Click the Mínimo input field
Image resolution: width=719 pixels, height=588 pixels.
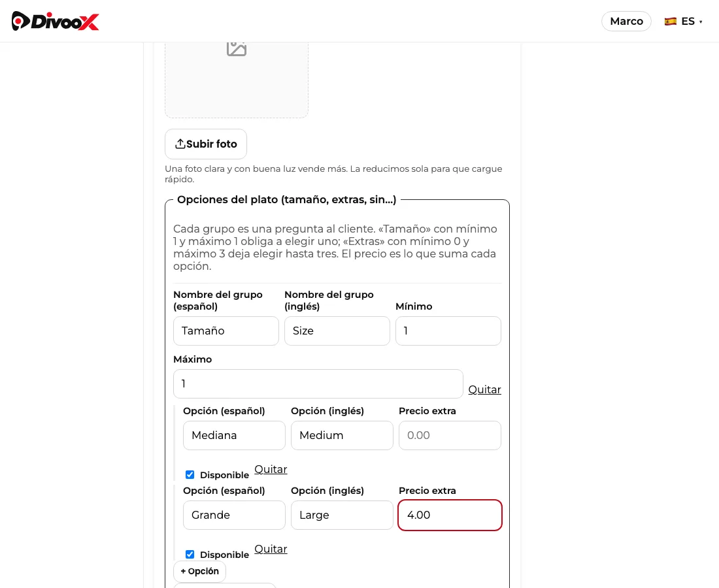(448, 331)
